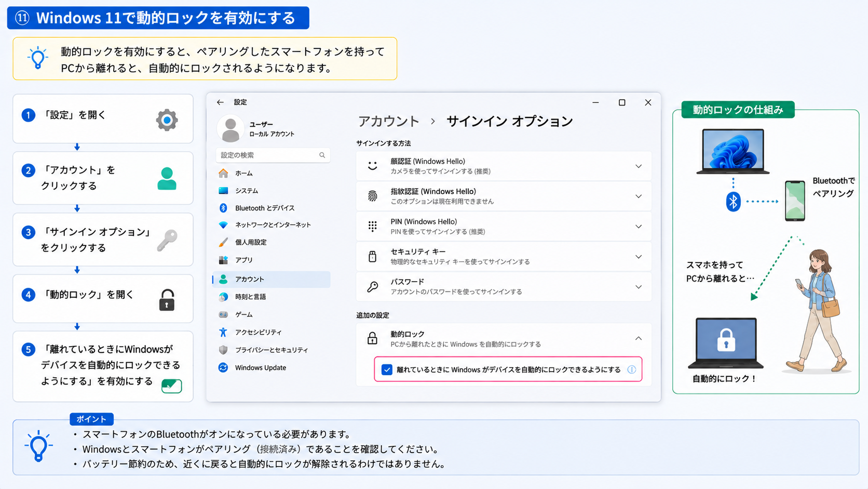Click the ネットワークとインターネット Wi-Fi icon
The height and width of the screenshot is (489, 868).
223,225
